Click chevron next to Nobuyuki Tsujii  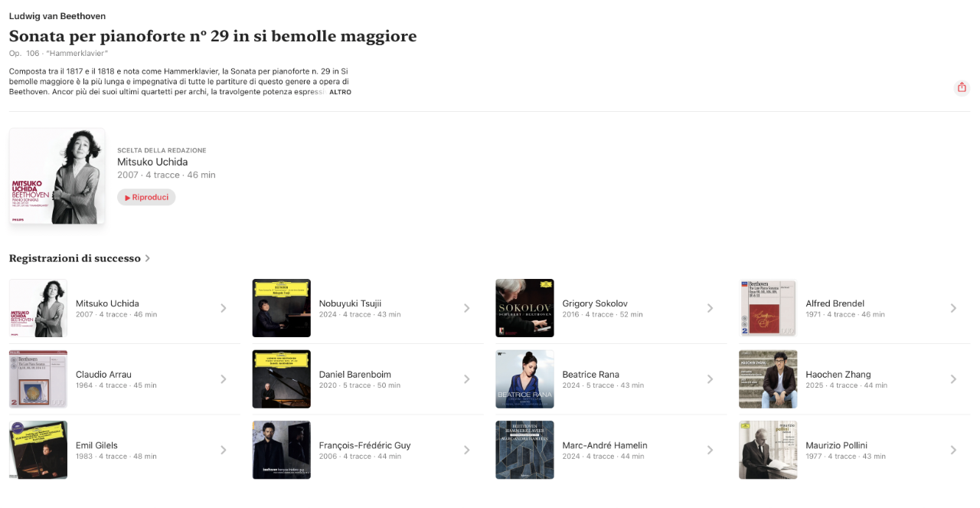click(466, 308)
